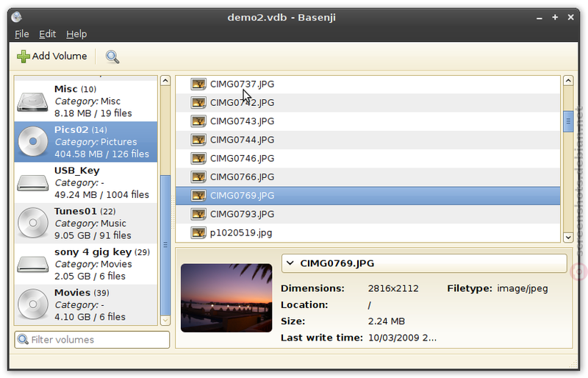Click the file list scrollbar up arrow
The height and width of the screenshot is (378, 588).
tap(568, 80)
